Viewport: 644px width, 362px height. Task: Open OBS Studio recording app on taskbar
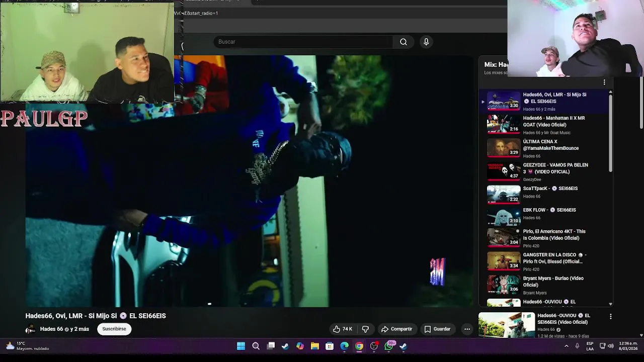pos(374,346)
